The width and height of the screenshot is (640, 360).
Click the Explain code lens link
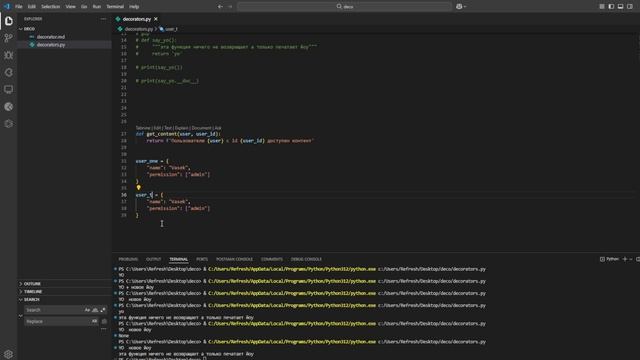tap(181, 128)
